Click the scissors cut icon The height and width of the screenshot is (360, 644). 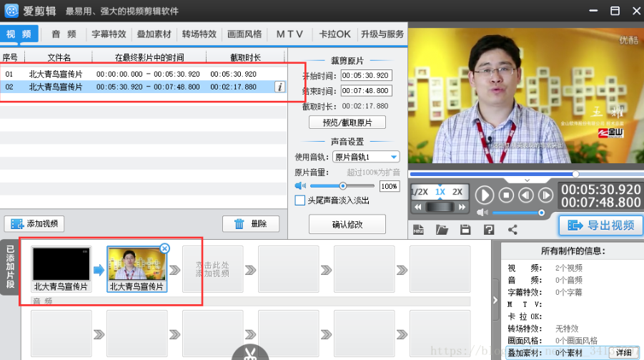click(x=249, y=354)
